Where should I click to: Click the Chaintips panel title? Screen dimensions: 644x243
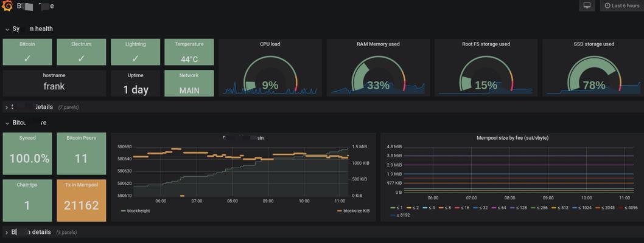pos(27,185)
